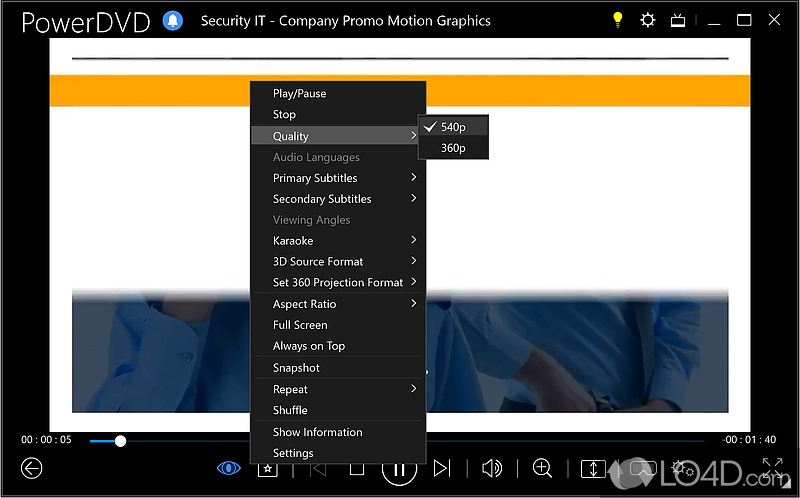This screenshot has height=498, width=800.
Task: Choose Play/Pause from context menu
Action: click(338, 93)
